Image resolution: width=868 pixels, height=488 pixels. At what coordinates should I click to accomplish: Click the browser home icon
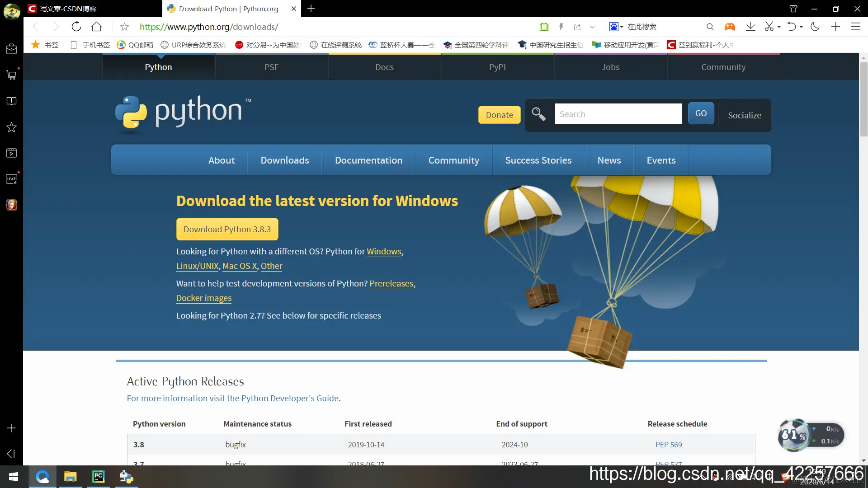[x=96, y=27]
